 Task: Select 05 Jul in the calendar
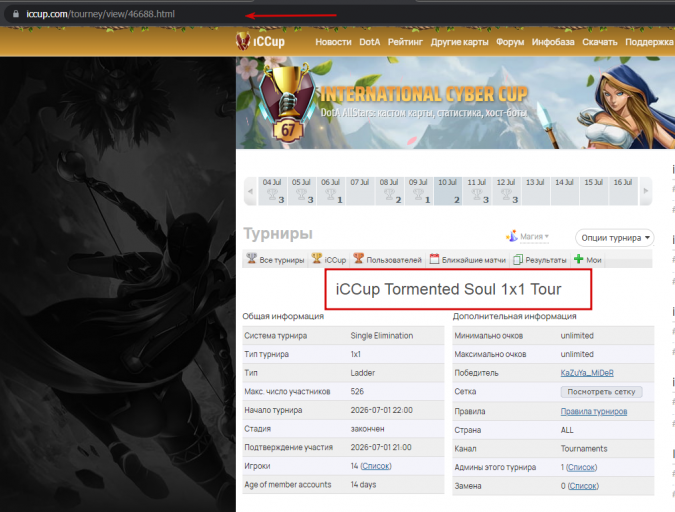(302, 191)
